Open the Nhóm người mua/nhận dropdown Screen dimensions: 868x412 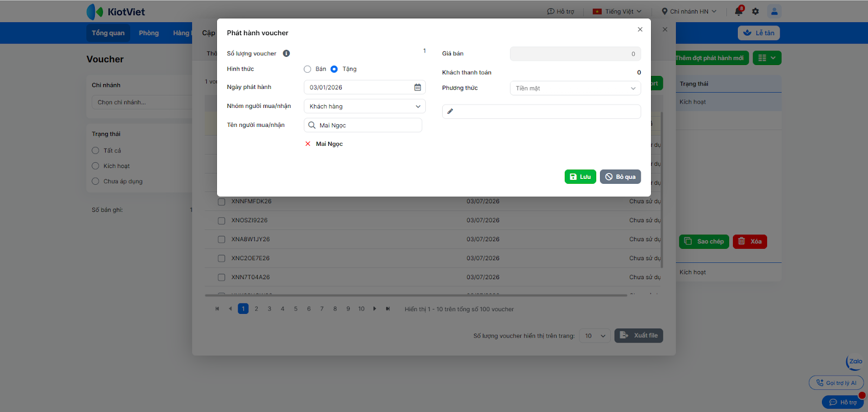click(x=365, y=106)
